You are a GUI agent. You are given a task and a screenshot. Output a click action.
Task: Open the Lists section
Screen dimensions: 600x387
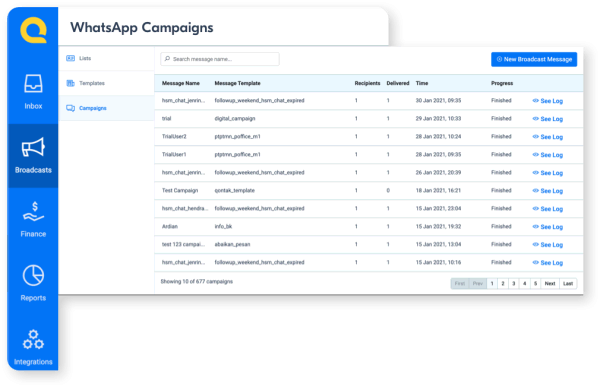coord(106,58)
